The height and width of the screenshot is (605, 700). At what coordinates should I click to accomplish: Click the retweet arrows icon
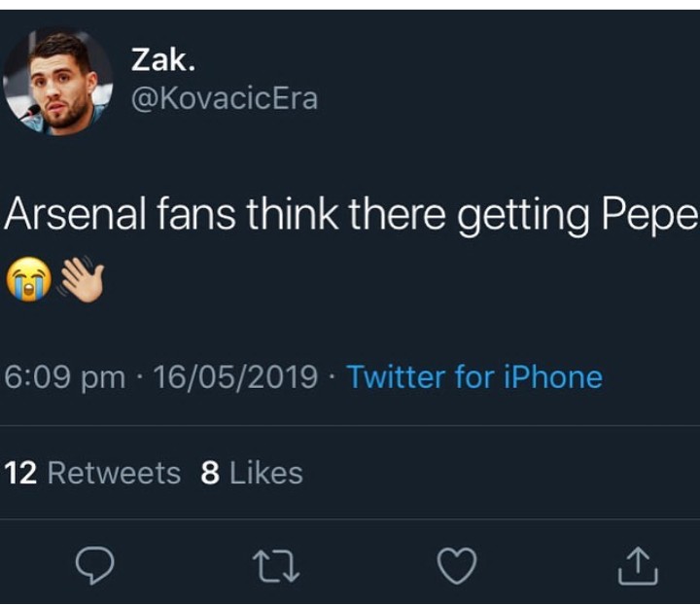coord(276,566)
